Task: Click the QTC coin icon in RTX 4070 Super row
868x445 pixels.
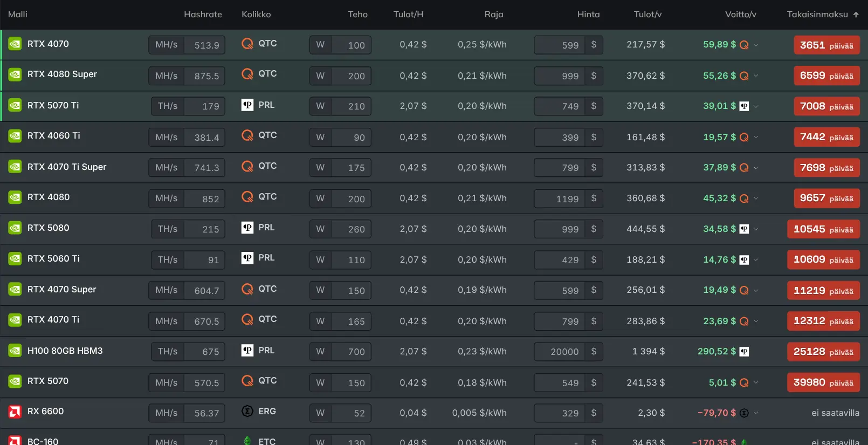Action: pyautogui.click(x=247, y=289)
